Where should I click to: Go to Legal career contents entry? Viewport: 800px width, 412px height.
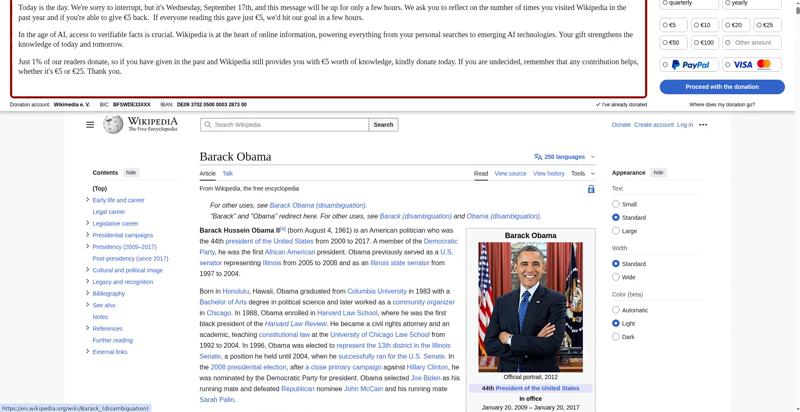[x=109, y=212]
